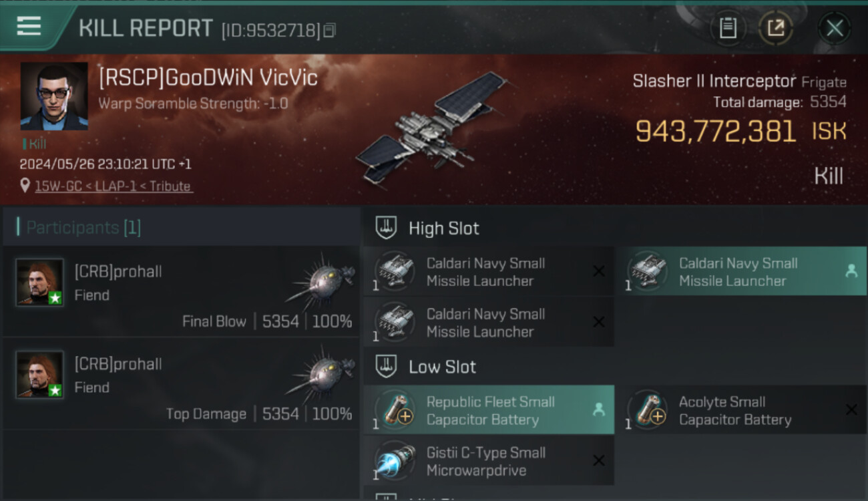The width and height of the screenshot is (868, 501).
Task: View prohall Top Damage participant entry
Action: [x=182, y=383]
